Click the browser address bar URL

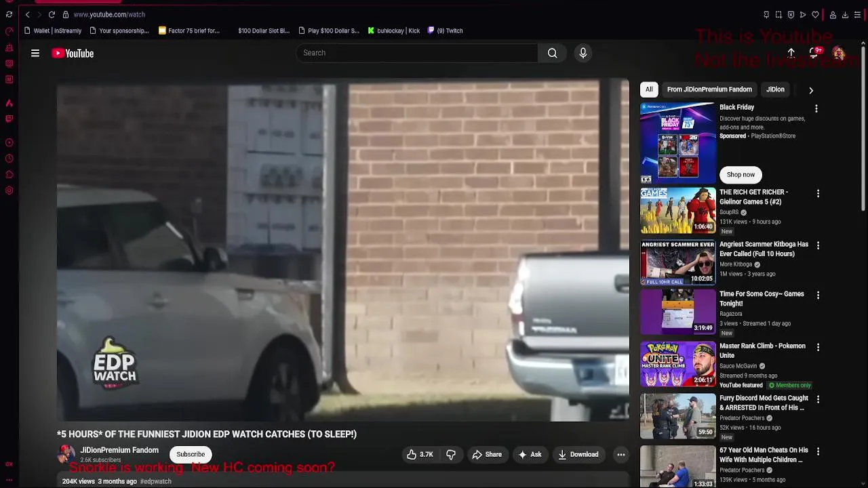tap(109, 14)
